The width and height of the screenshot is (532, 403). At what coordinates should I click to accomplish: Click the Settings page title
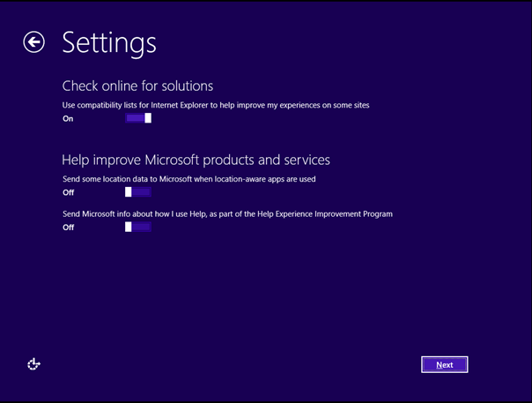tap(109, 42)
